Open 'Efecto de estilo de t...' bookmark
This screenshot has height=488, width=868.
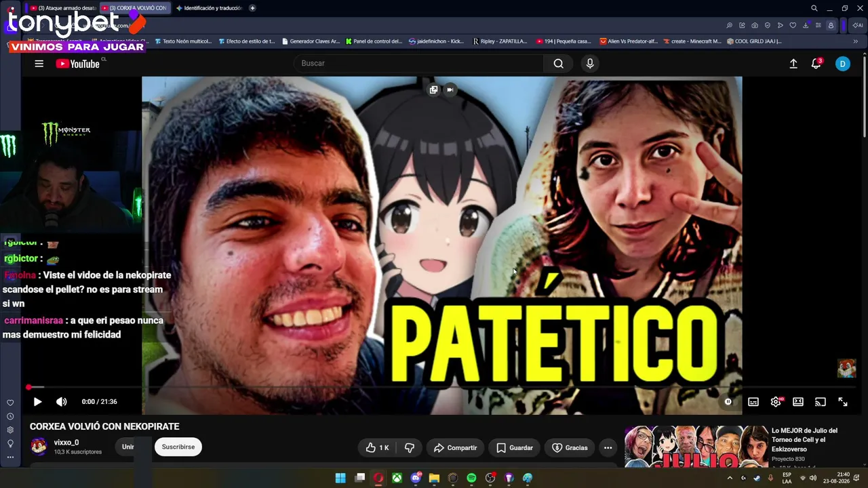[x=247, y=41]
